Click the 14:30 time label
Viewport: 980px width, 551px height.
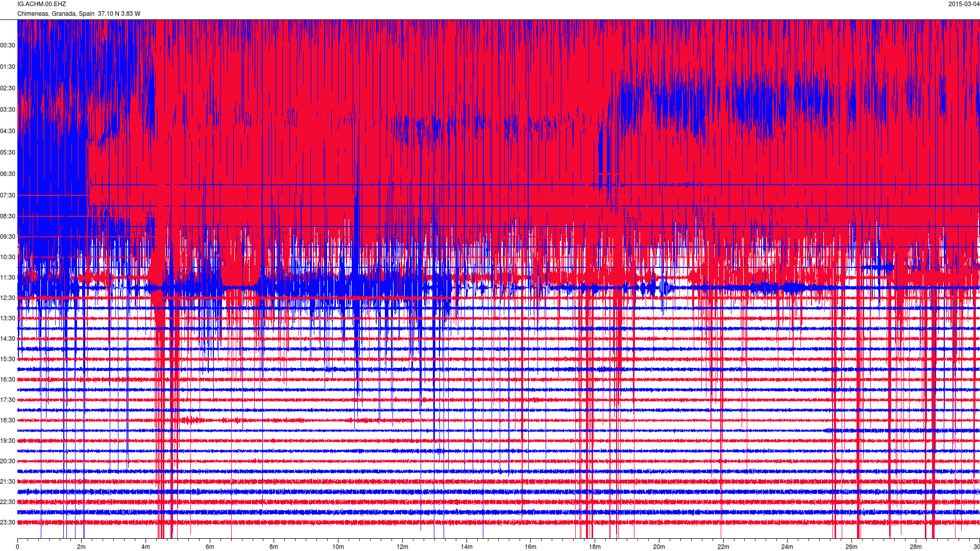8,339
